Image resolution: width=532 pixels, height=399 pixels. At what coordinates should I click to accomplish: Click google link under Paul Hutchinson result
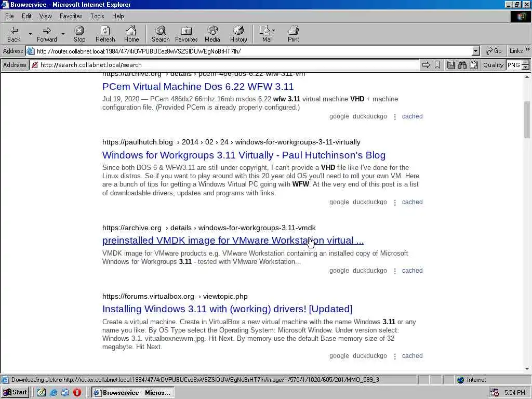pos(339,202)
